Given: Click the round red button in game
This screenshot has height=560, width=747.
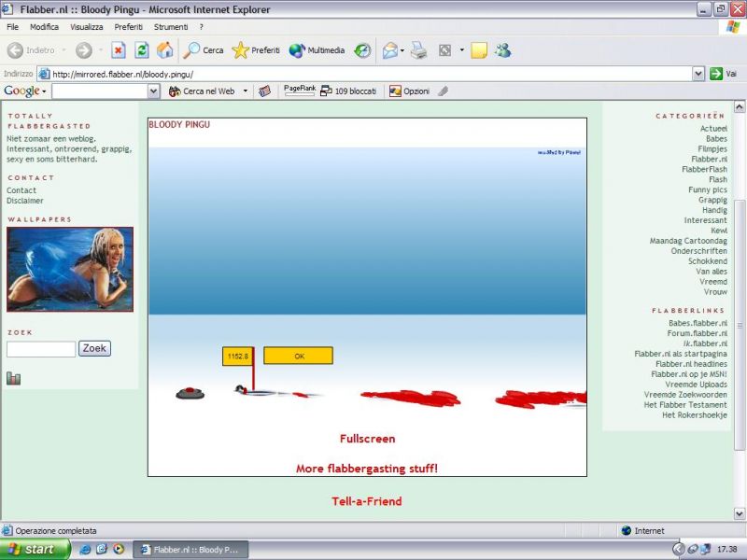Looking at the screenshot, I should pyautogui.click(x=190, y=393).
